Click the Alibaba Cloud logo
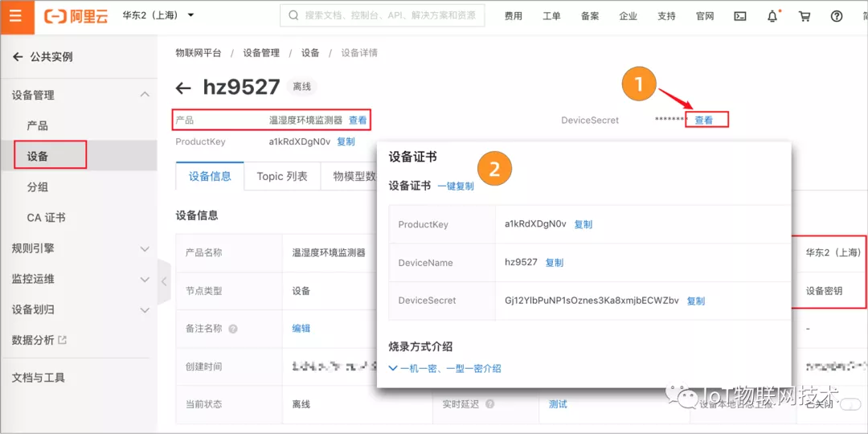This screenshot has height=434, width=868. pos(76,16)
